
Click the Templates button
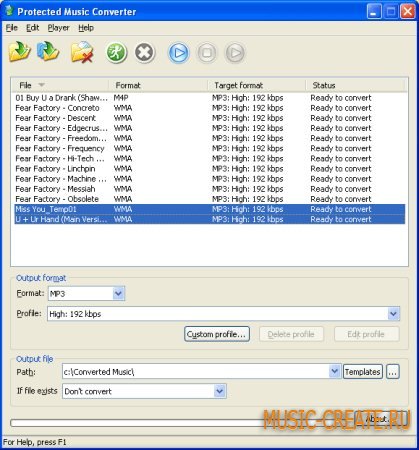point(363,372)
